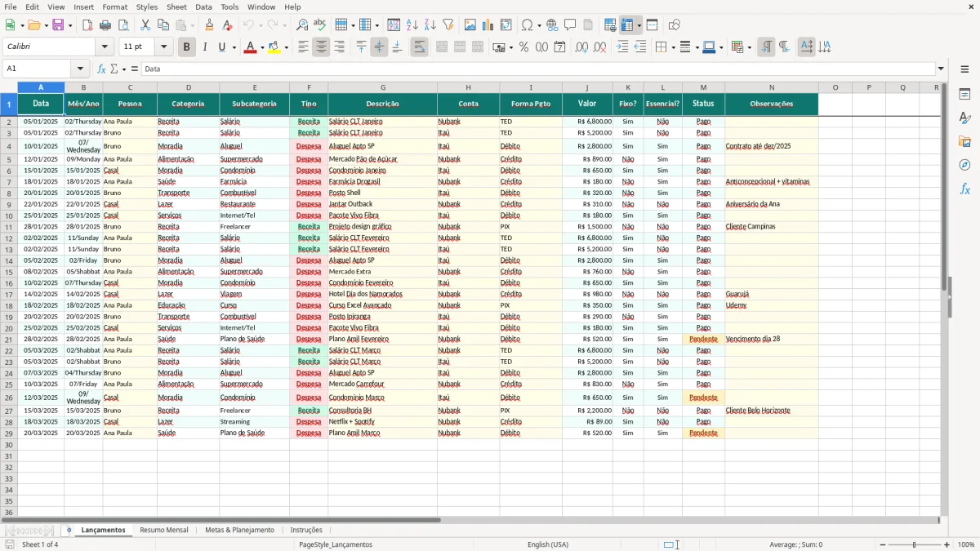This screenshot has height=551, width=980.
Task: Apply the yellow highlighting color
Action: [x=274, y=47]
